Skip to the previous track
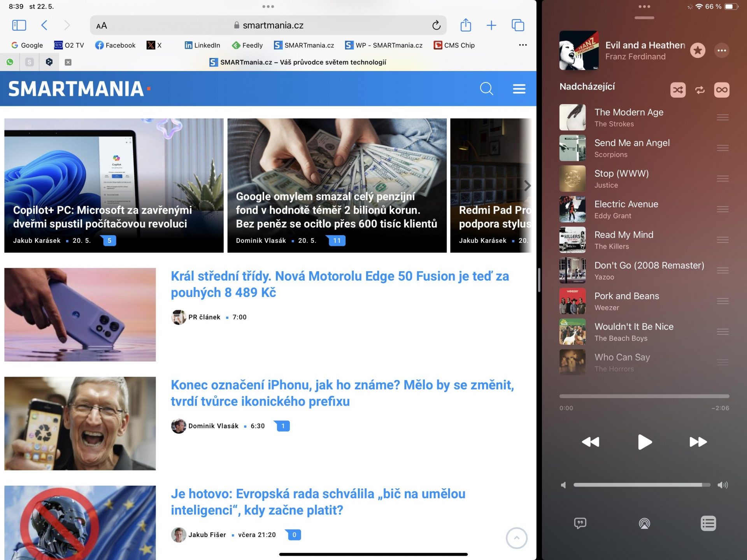Viewport: 747px width, 560px height. [590, 442]
